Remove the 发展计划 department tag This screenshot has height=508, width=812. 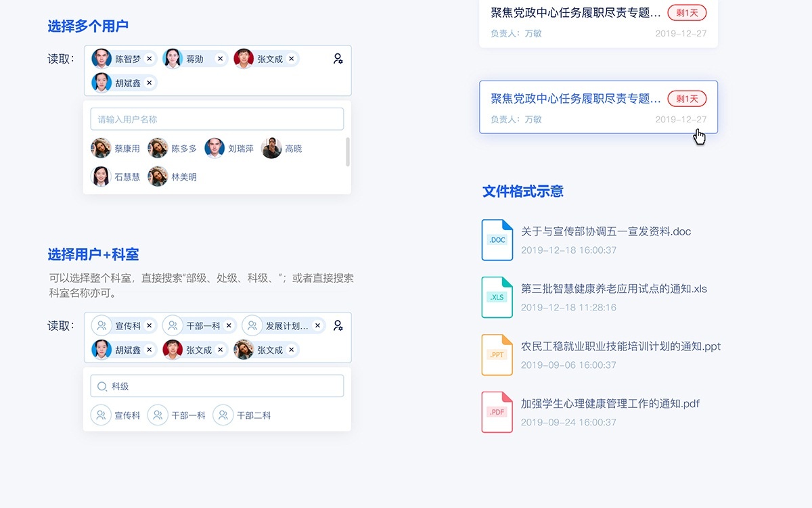(317, 326)
